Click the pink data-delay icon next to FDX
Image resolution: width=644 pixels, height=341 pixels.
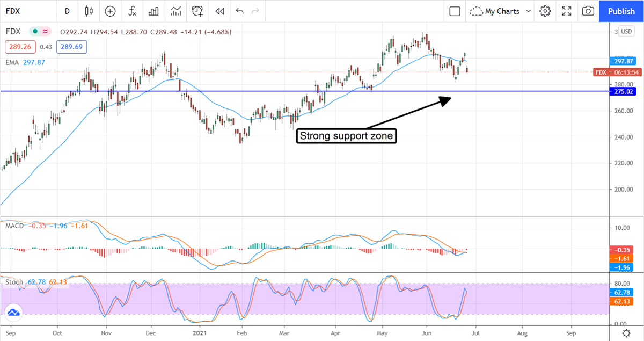(45, 32)
